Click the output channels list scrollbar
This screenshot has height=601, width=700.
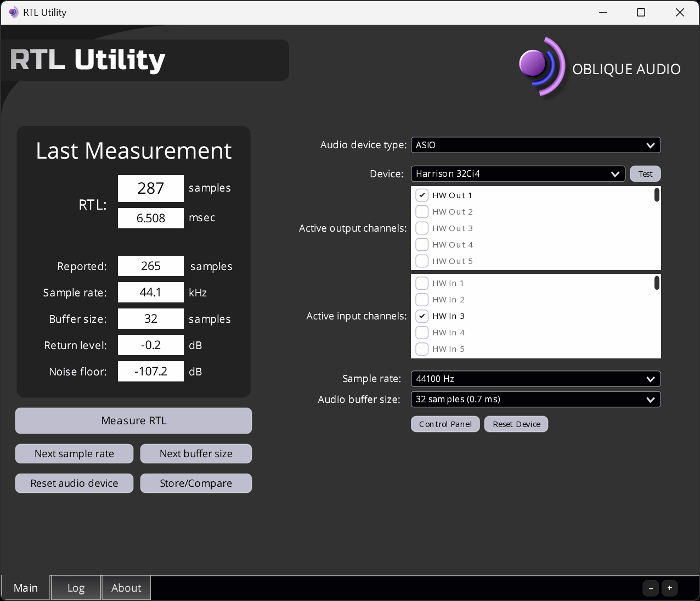[x=657, y=195]
